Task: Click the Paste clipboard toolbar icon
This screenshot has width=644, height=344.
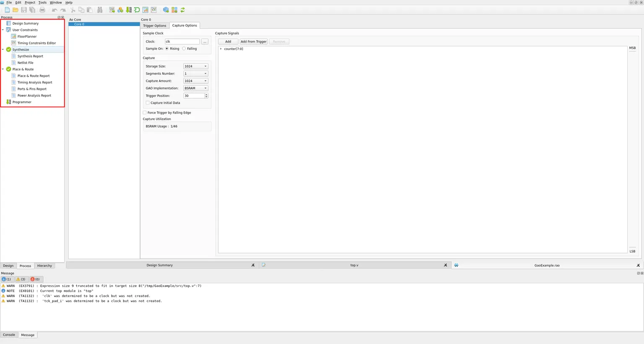Action: click(90, 10)
